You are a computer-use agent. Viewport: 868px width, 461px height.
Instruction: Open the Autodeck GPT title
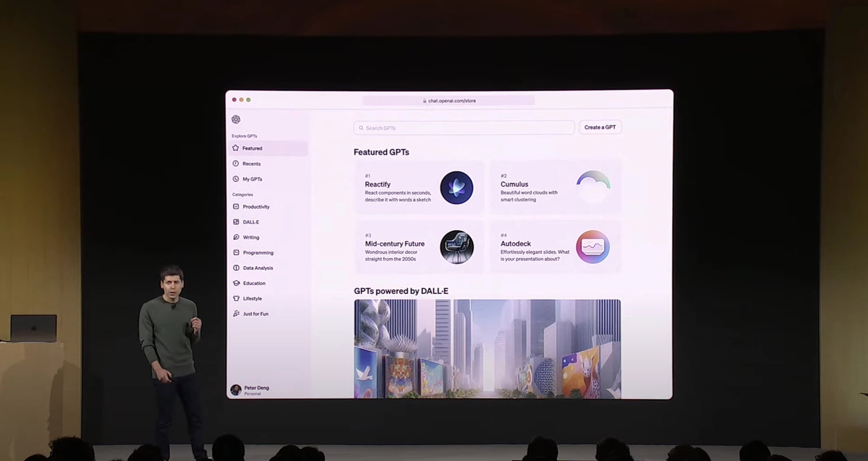point(516,244)
